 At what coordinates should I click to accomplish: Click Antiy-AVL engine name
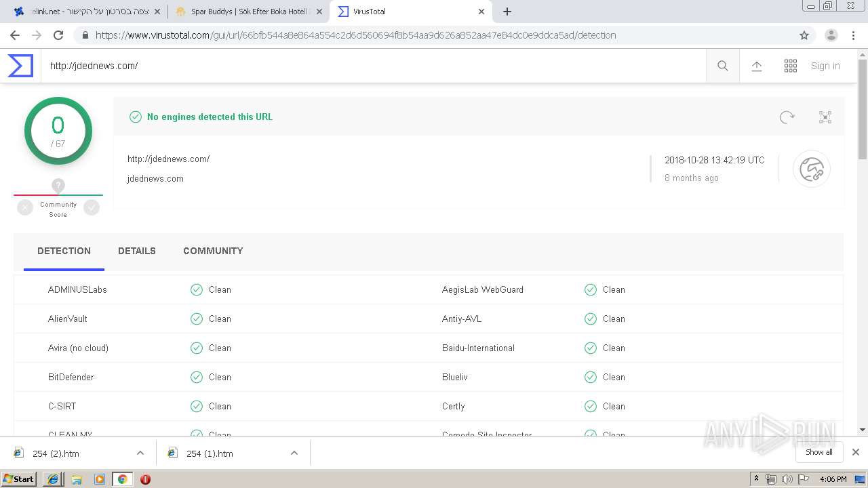click(462, 319)
